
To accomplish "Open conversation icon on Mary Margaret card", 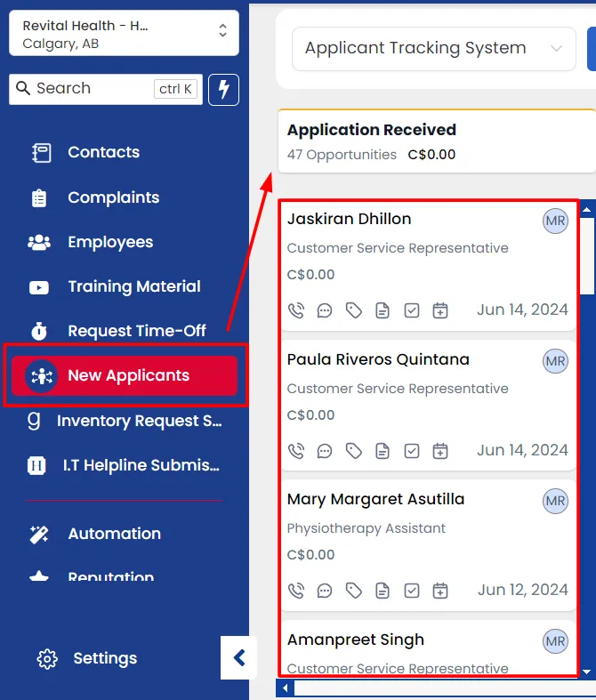I will (325, 591).
